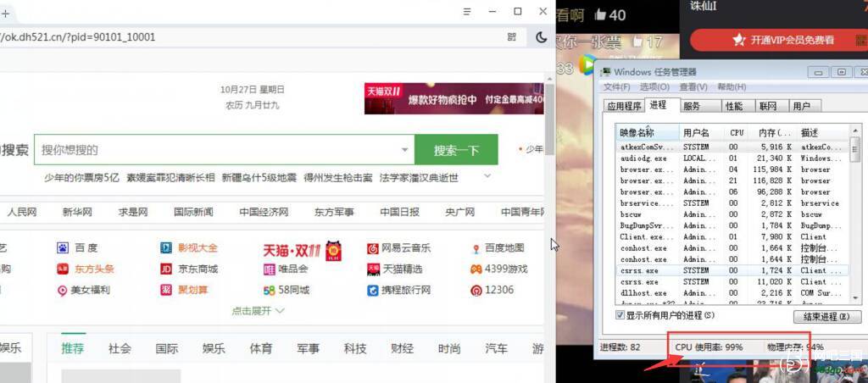Screen dimensions: 868x383
Task: Sort processes by 内存 column
Action: pyautogui.click(x=773, y=133)
